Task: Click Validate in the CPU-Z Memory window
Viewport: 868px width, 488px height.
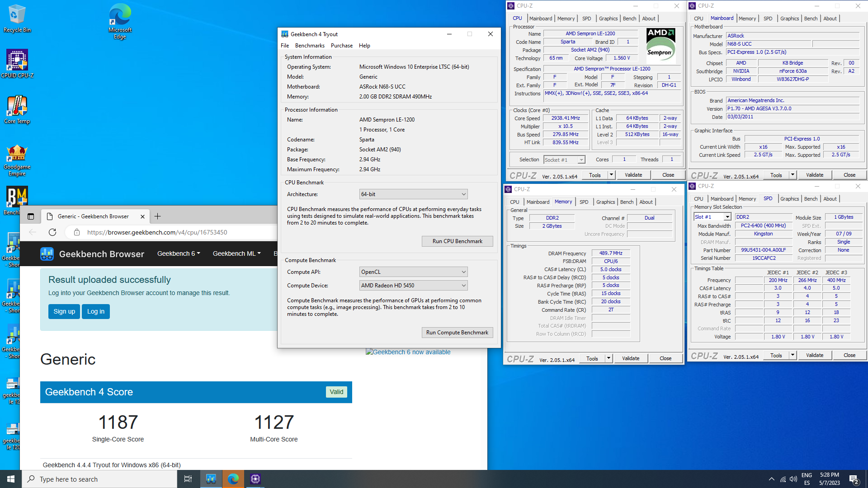Action: [631, 358]
